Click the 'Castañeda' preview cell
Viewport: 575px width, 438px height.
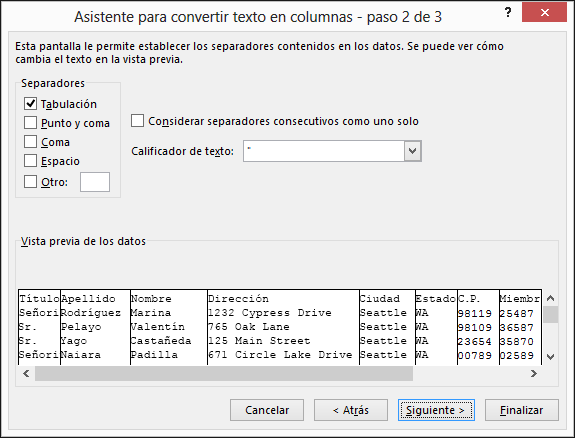pos(161,341)
